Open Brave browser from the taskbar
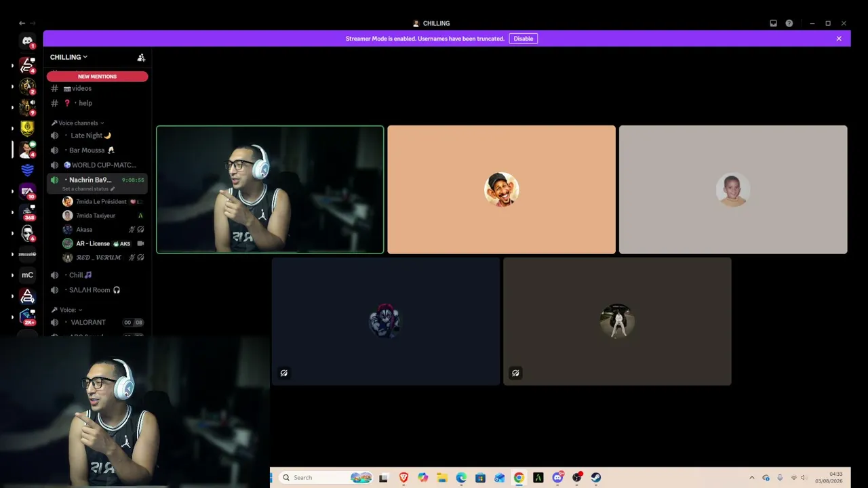 coord(403,478)
